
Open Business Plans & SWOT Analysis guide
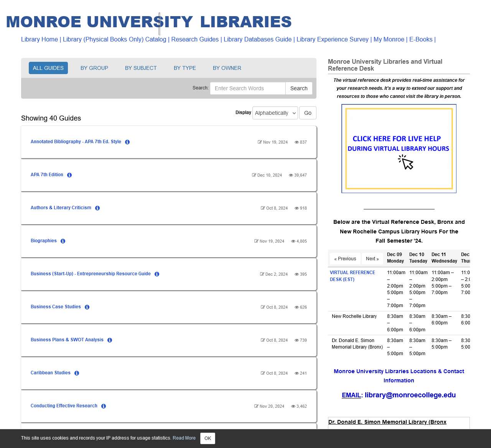pyautogui.click(x=67, y=340)
